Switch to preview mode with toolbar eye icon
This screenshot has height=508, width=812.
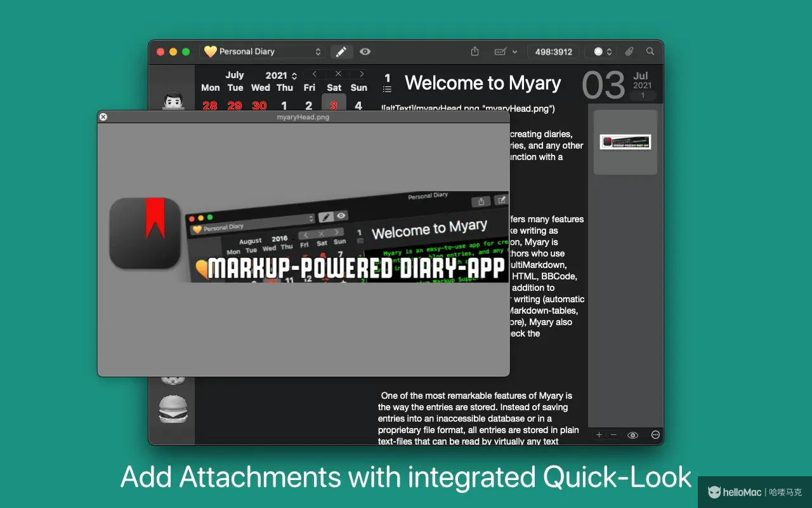365,51
